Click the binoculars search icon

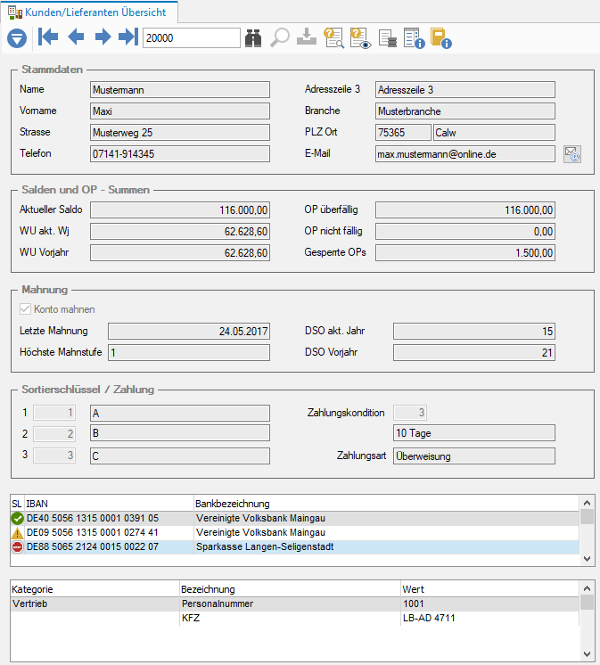pyautogui.click(x=253, y=38)
